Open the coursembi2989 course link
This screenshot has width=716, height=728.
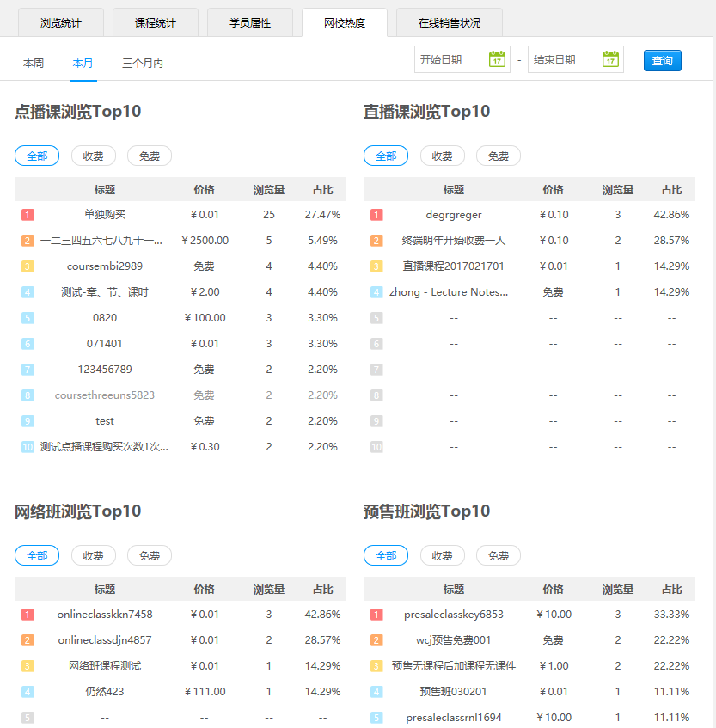105,266
